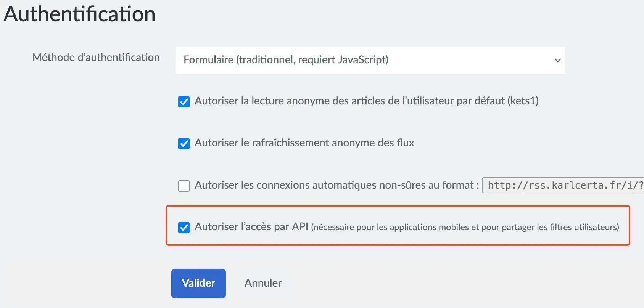644x308 pixels.
Task: Open the Méthode d'authentification dropdown
Action: point(369,60)
